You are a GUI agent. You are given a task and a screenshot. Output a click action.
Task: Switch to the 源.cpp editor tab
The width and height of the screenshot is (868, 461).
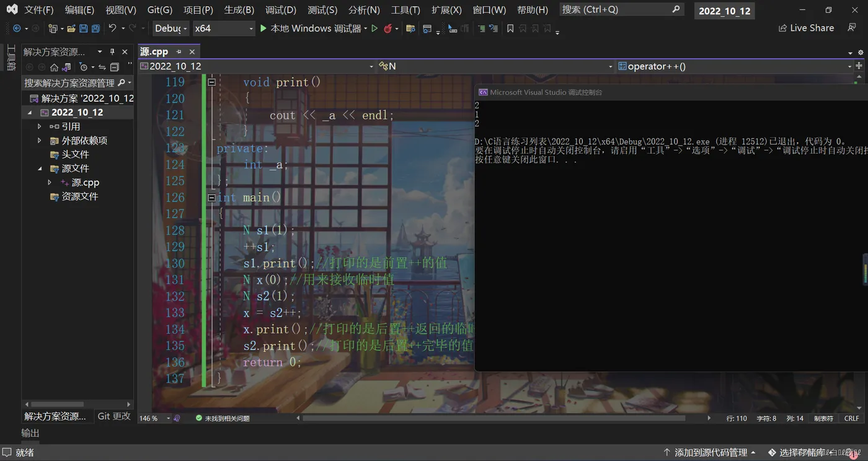154,52
